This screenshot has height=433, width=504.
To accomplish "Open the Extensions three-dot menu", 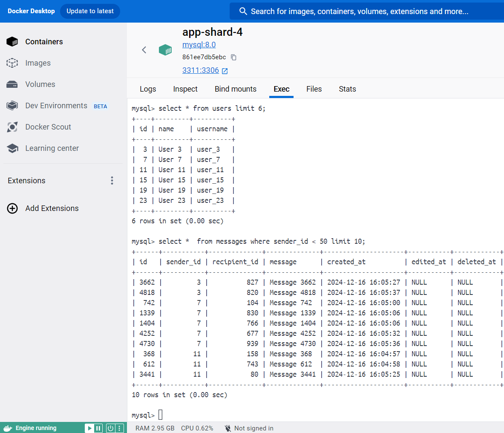I will tap(112, 180).
